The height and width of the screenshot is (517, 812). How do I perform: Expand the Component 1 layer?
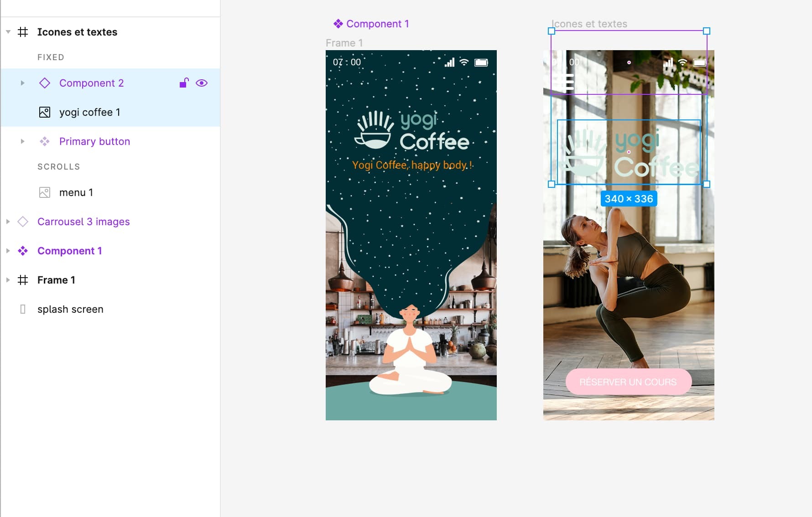[8, 251]
